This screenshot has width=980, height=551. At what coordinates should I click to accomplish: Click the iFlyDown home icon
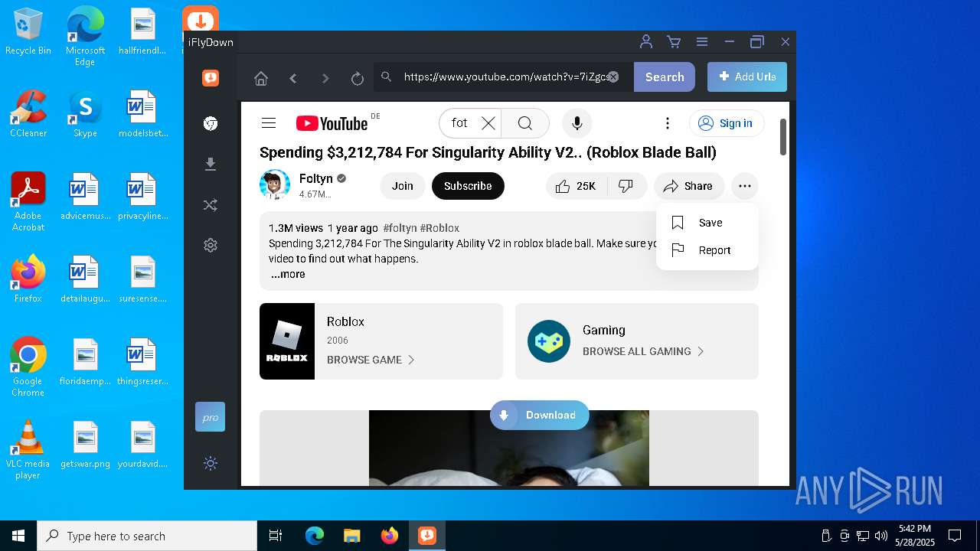pos(261,78)
